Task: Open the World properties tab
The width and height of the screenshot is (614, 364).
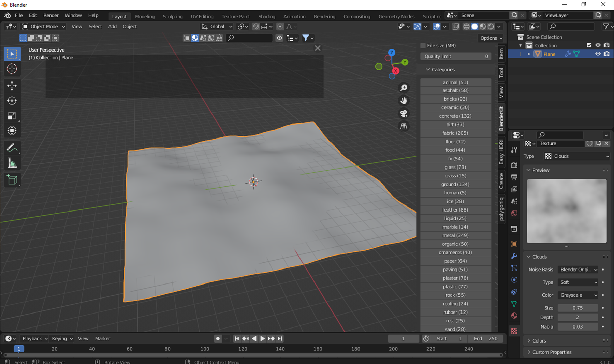Action: pyautogui.click(x=514, y=213)
